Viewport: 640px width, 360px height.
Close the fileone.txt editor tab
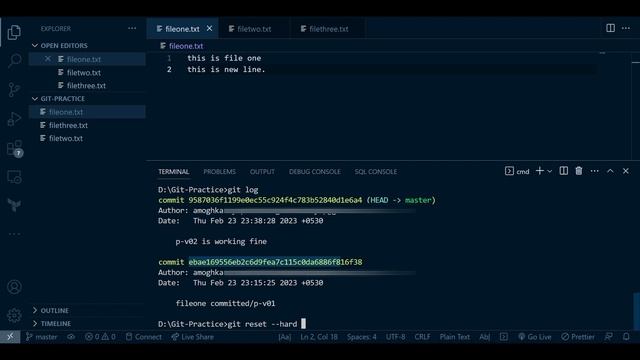point(209,28)
